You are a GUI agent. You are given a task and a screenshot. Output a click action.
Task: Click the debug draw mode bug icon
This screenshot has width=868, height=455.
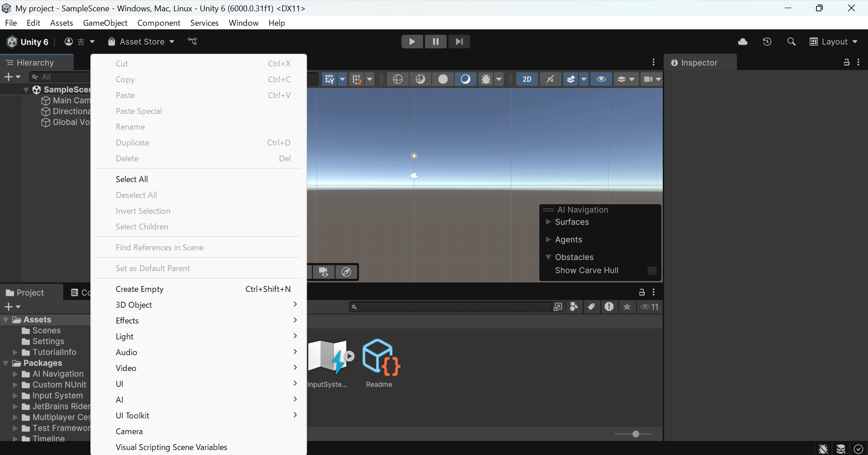pyautogui.click(x=486, y=79)
